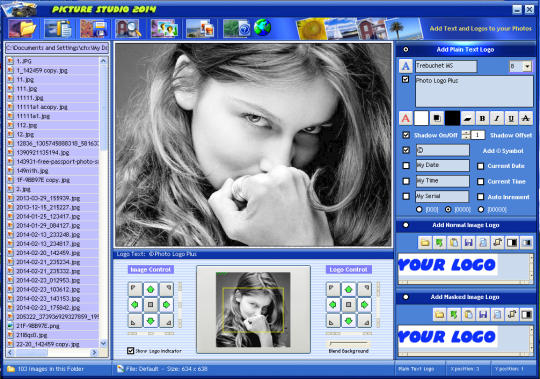Select the Add Plain Text Logo radio button

pos(406,50)
